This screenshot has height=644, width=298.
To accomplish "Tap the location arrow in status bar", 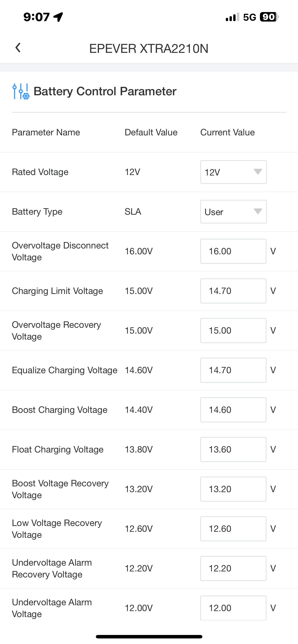I will click(x=58, y=17).
